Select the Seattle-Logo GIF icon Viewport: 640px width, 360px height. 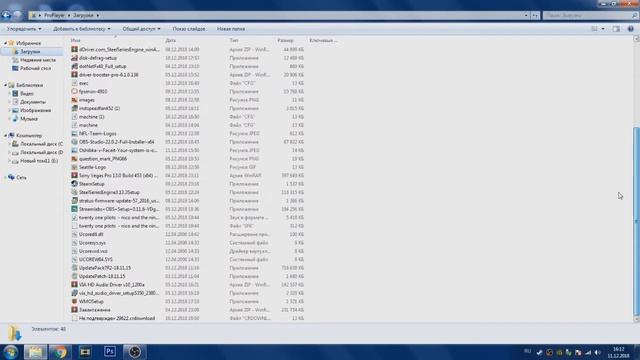(74, 167)
